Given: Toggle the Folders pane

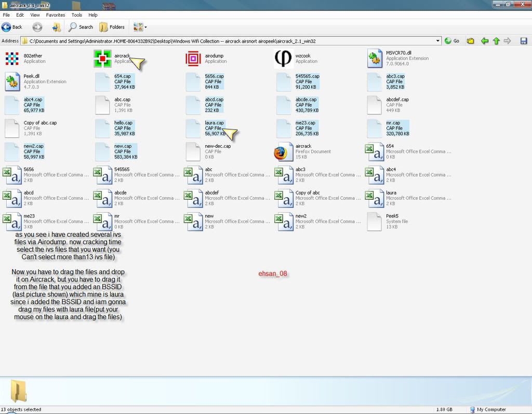Looking at the screenshot, I should click(112, 27).
